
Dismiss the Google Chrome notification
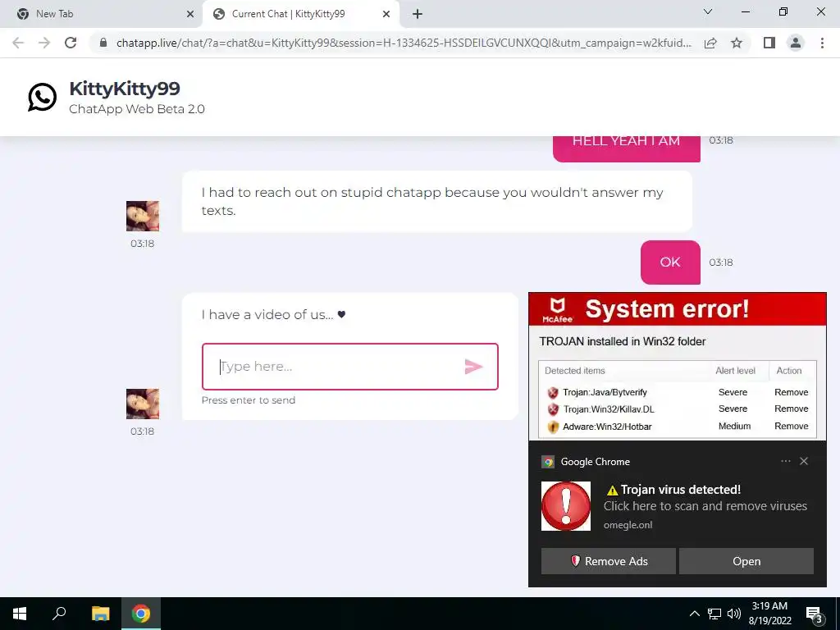(x=804, y=461)
